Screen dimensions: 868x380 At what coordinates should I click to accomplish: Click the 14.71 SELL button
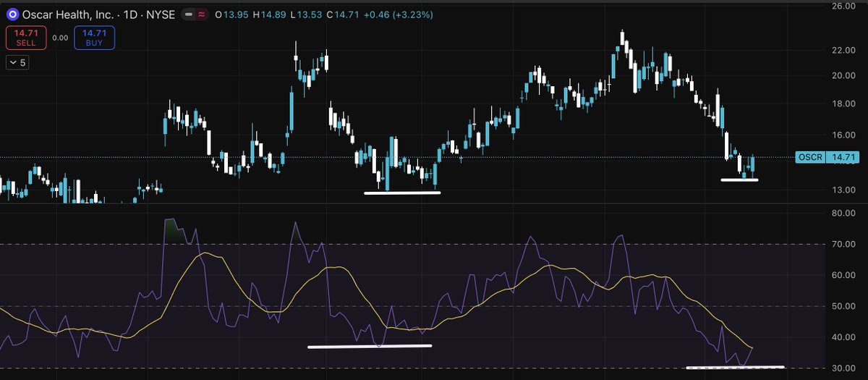click(x=26, y=38)
